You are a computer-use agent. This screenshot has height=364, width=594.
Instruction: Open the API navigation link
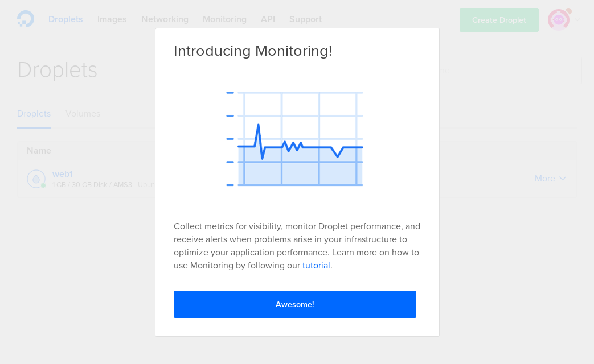pyautogui.click(x=268, y=19)
